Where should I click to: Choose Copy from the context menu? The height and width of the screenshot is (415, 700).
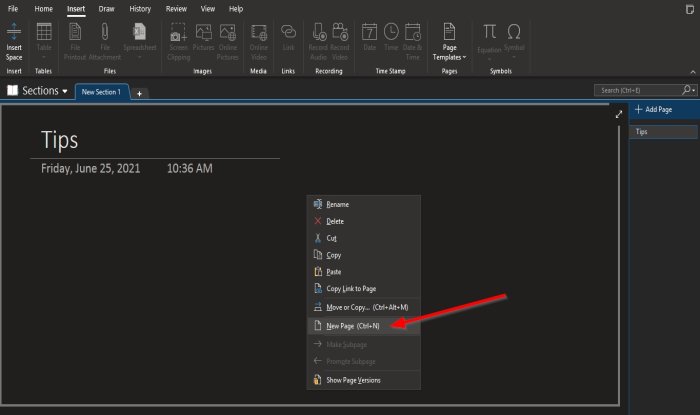[363, 255]
